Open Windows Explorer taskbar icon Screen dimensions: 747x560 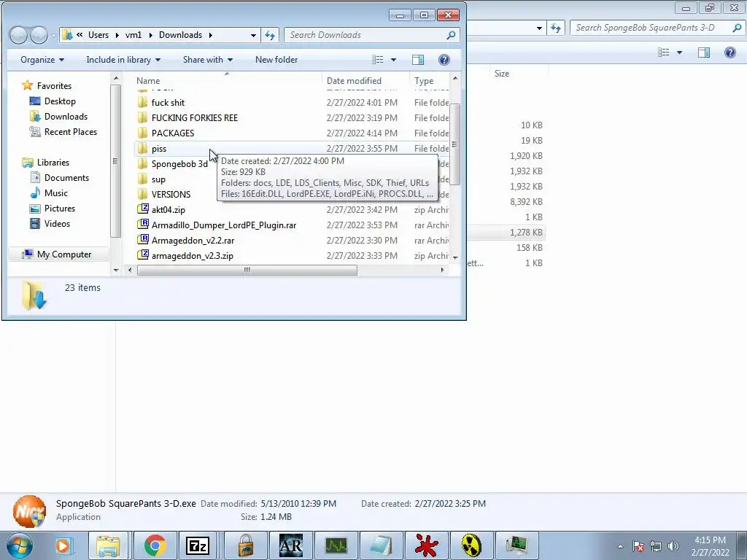coord(108,545)
